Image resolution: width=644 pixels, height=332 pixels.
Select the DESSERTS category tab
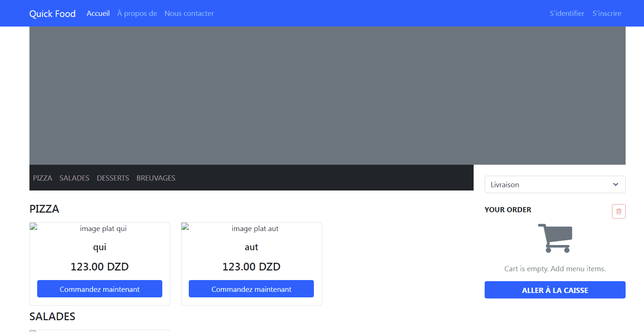pyautogui.click(x=113, y=178)
